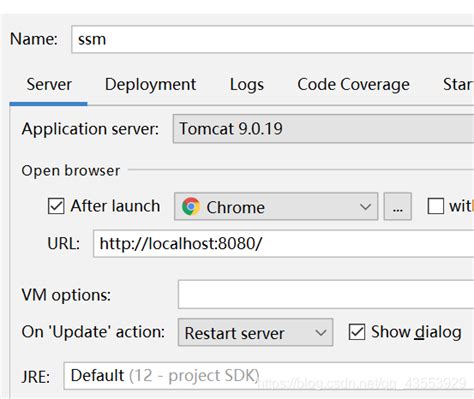Click the After launch label text
Image resolution: width=474 pixels, height=399 pixels.
pyautogui.click(x=115, y=206)
